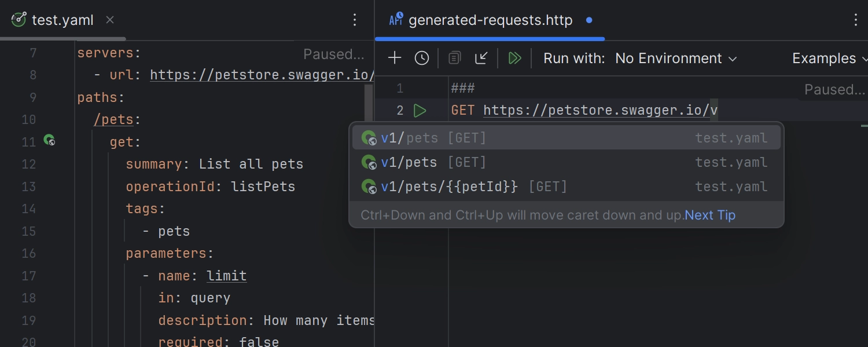The width and height of the screenshot is (868, 347).
Task: Run the GET request gutter arrow
Action: coord(420,111)
